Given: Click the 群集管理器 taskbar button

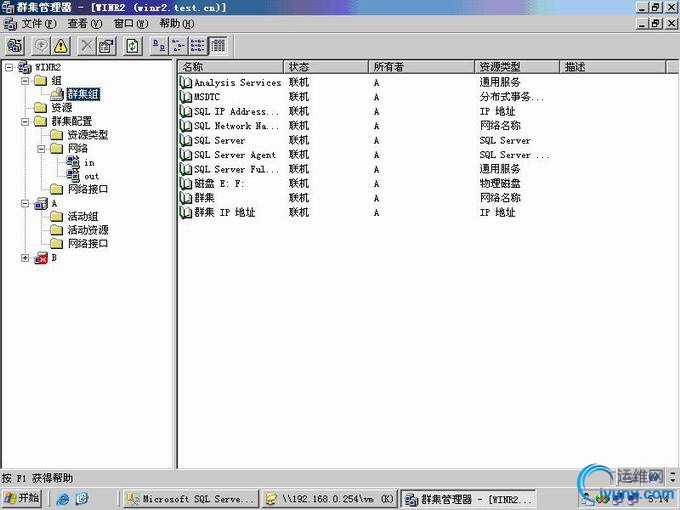Looking at the screenshot, I should [x=468, y=499].
